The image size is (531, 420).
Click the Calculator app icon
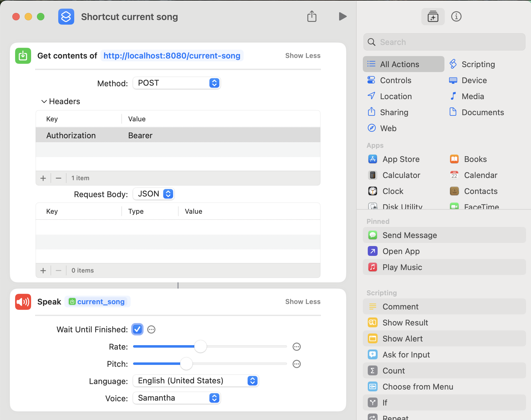(x=373, y=175)
